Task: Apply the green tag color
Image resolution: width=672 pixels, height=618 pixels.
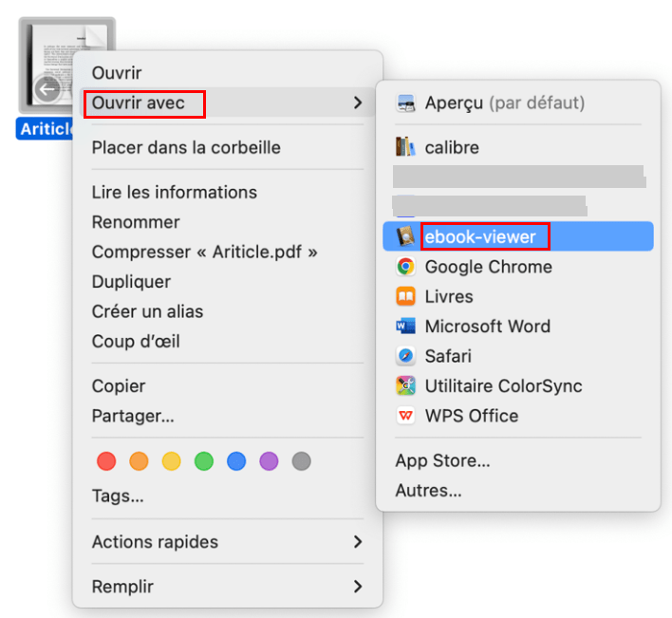Action: [x=204, y=461]
